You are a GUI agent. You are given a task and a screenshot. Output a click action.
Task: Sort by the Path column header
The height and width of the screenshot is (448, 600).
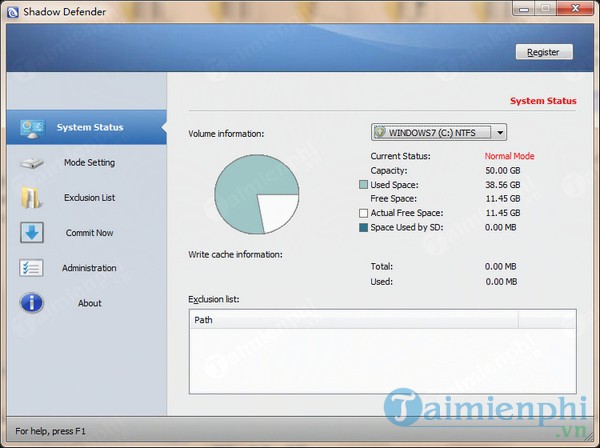click(x=352, y=320)
